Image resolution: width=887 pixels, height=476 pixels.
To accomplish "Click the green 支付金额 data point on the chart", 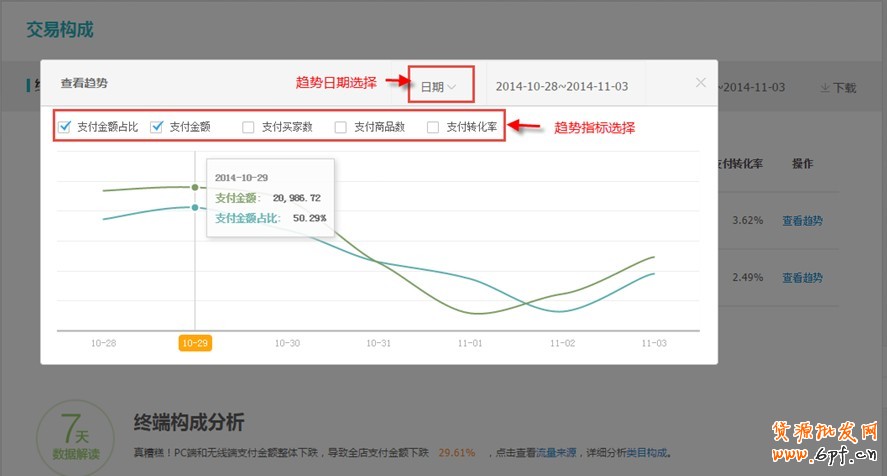I will tap(194, 187).
